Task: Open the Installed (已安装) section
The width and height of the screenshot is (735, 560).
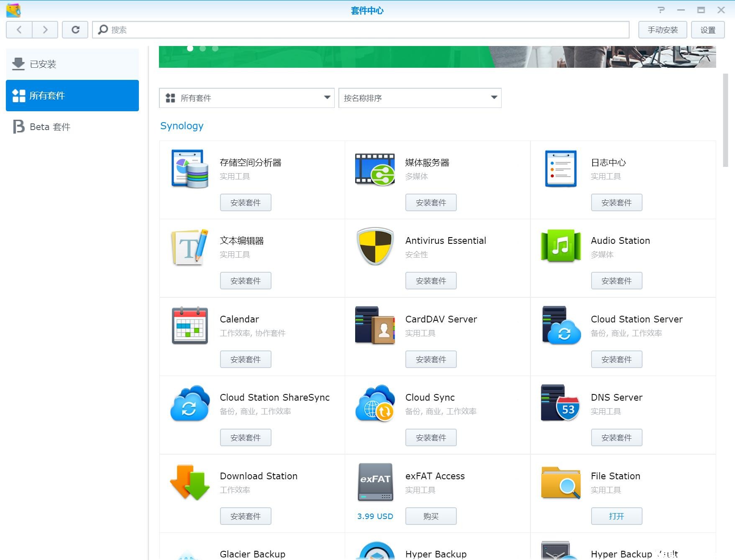Action: [72, 64]
